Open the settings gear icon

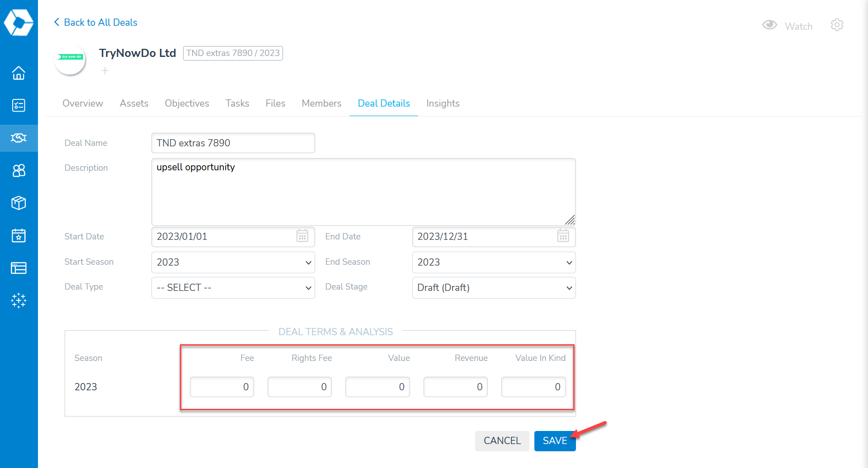(x=837, y=25)
